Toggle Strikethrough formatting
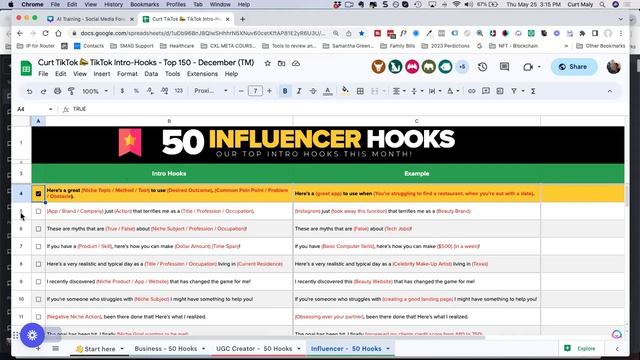640x360 pixels. click(313, 91)
